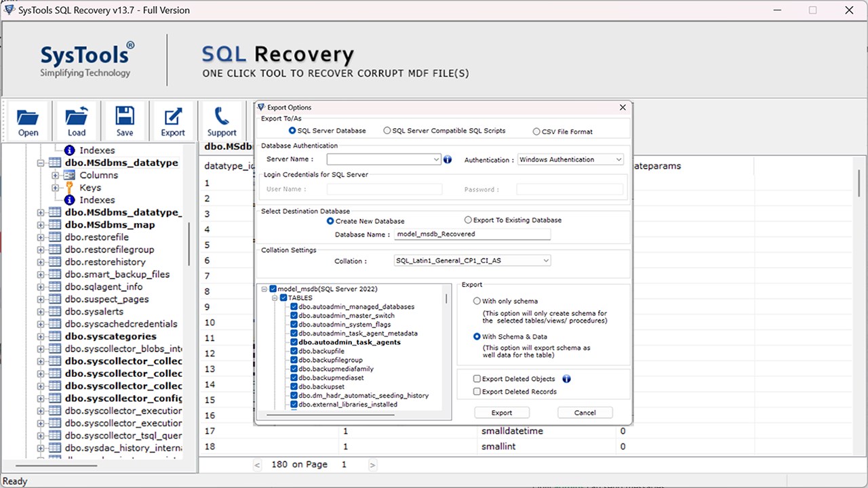This screenshot has width=868, height=488.
Task: Open the Server Name dropdown
Action: [436, 159]
